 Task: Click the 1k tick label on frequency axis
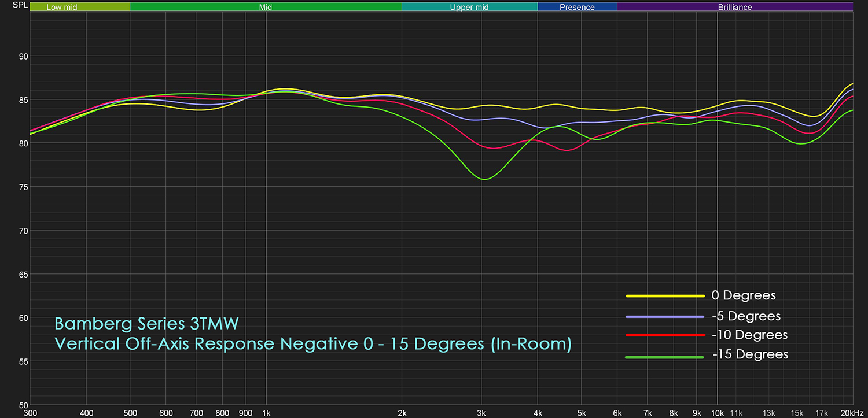click(x=266, y=413)
